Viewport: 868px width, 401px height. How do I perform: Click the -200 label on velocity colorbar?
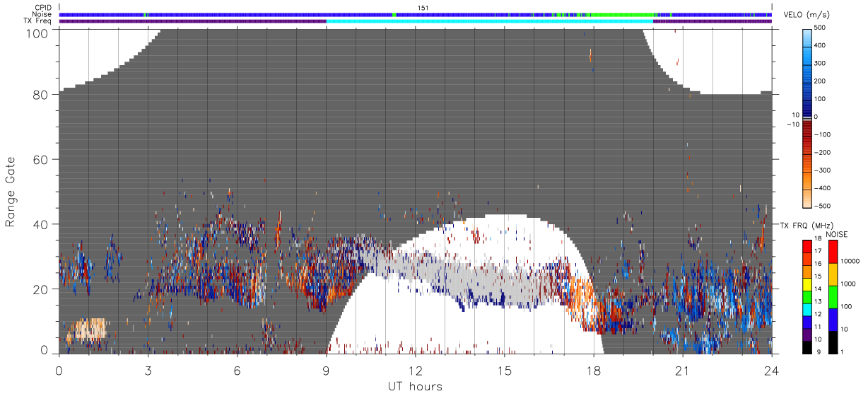pyautogui.click(x=823, y=153)
